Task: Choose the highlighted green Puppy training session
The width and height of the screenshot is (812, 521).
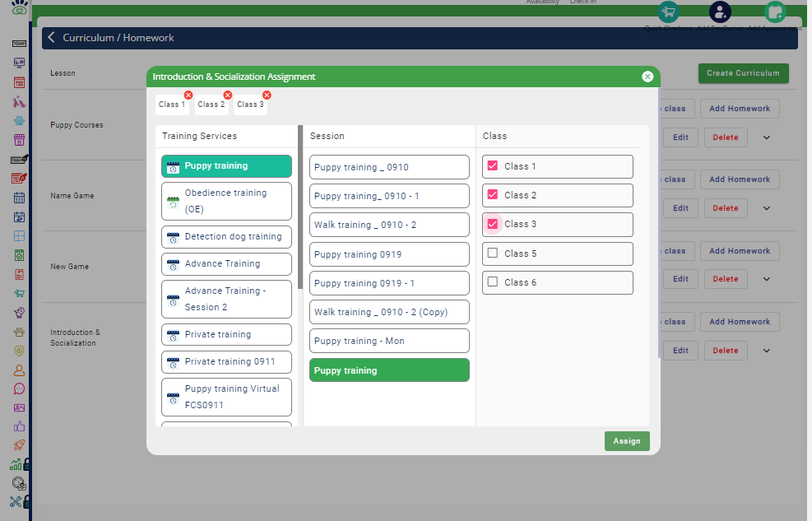Action: pos(389,370)
